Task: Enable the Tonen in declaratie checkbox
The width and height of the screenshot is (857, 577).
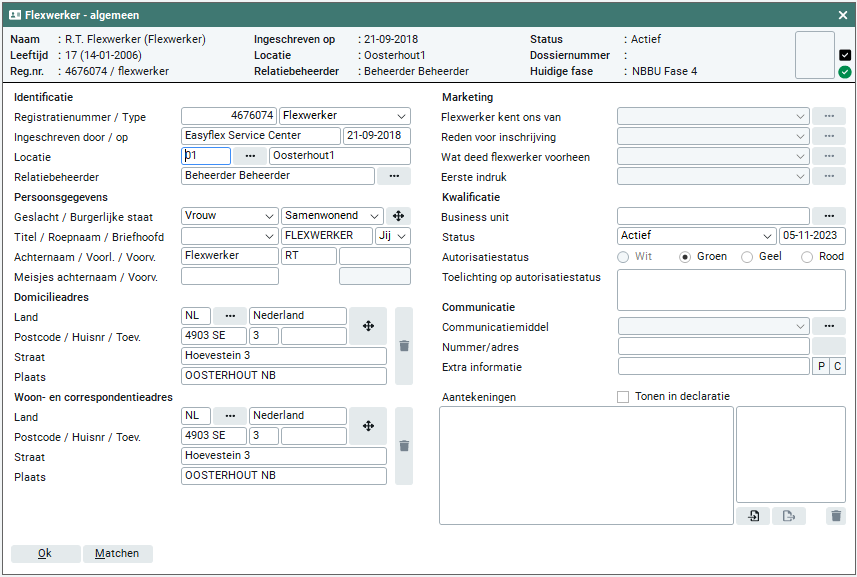Action: point(624,397)
